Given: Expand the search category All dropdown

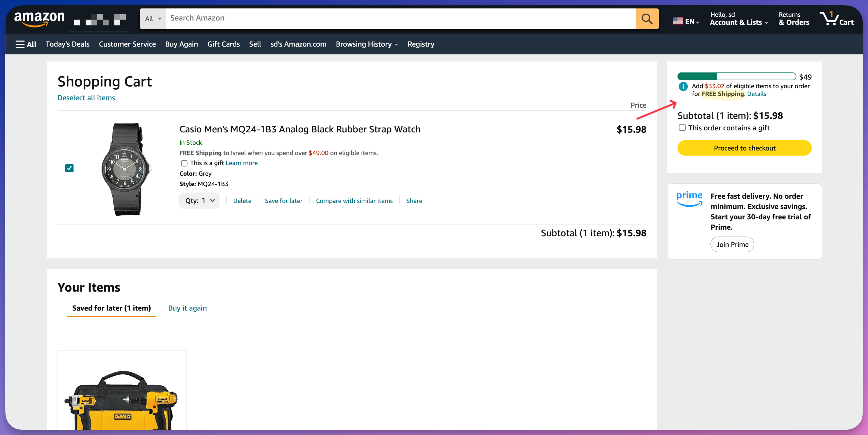Looking at the screenshot, I should coord(153,19).
